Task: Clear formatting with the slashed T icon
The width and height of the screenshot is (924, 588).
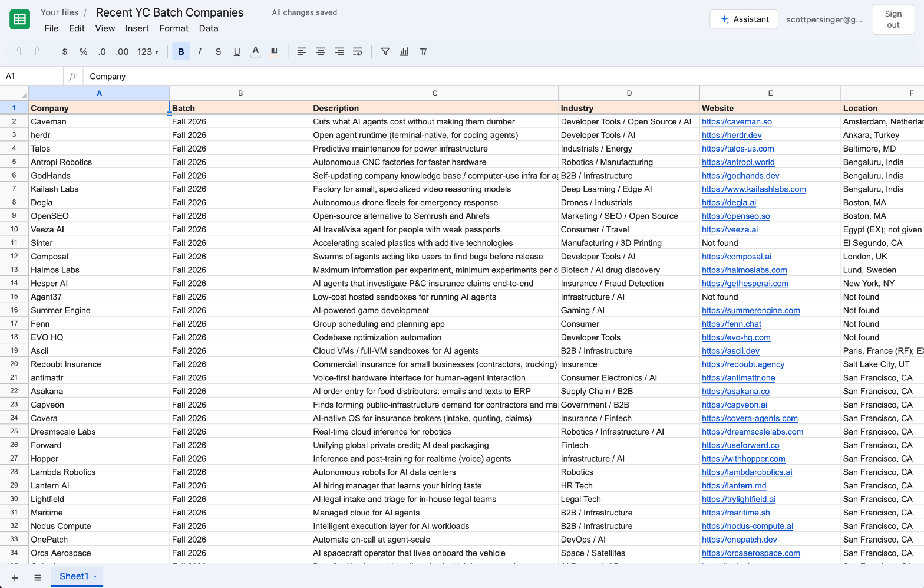Action: tap(423, 52)
